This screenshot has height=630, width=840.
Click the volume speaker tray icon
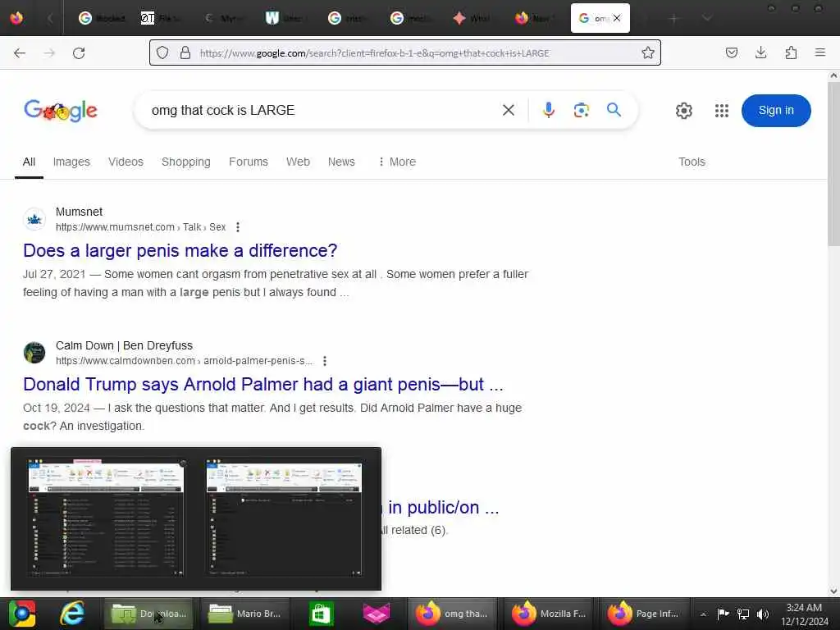coord(762,614)
